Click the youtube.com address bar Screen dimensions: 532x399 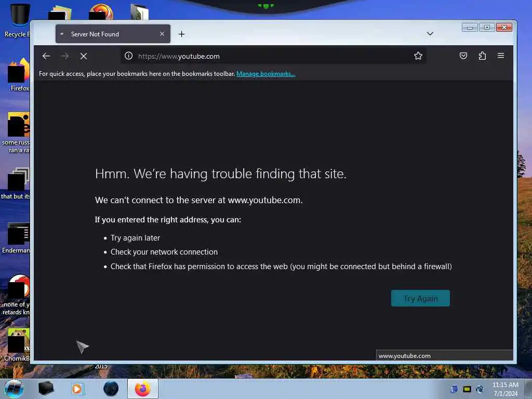coord(273,56)
